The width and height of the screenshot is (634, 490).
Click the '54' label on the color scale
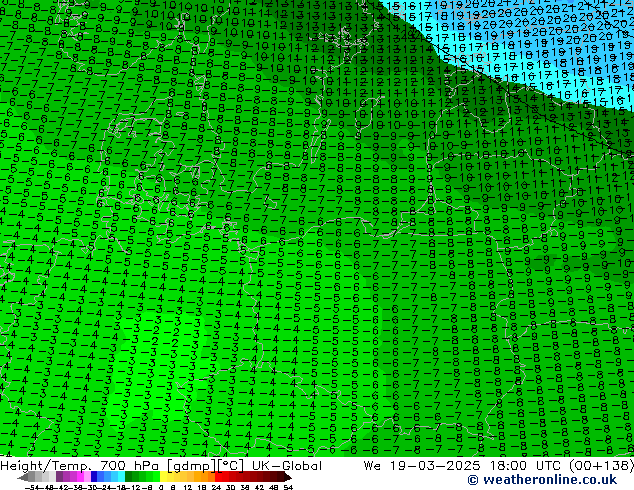(x=288, y=487)
